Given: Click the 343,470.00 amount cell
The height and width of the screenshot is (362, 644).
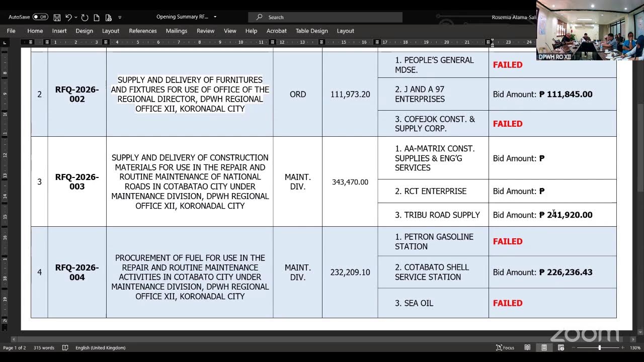Looking at the screenshot, I should click(350, 182).
